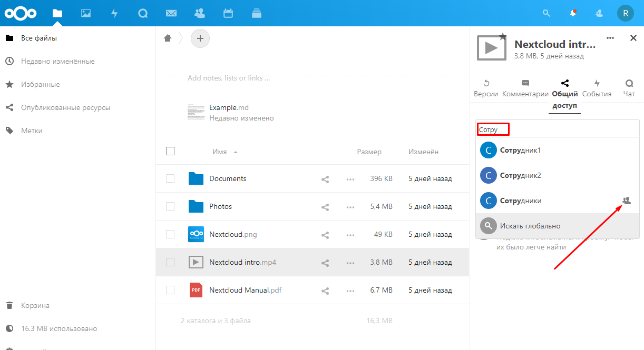Select the Nextcloud intro.mp4 checkbox
644x350 pixels.
pos(170,262)
